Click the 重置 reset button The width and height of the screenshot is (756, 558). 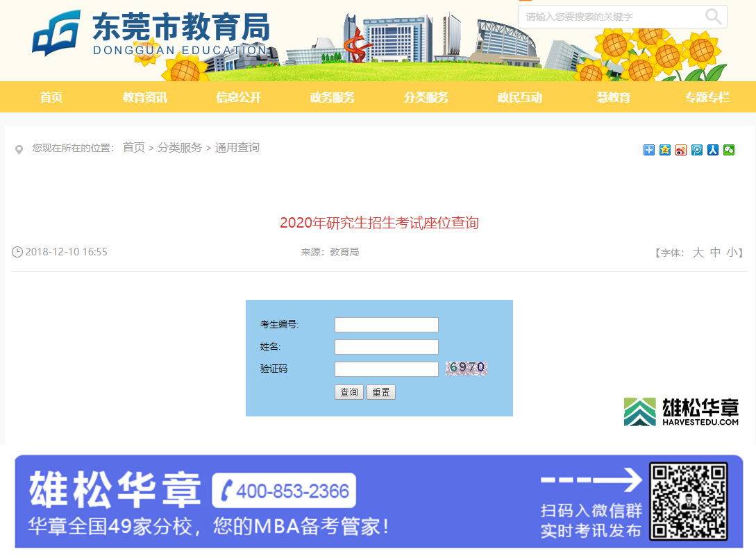click(380, 391)
